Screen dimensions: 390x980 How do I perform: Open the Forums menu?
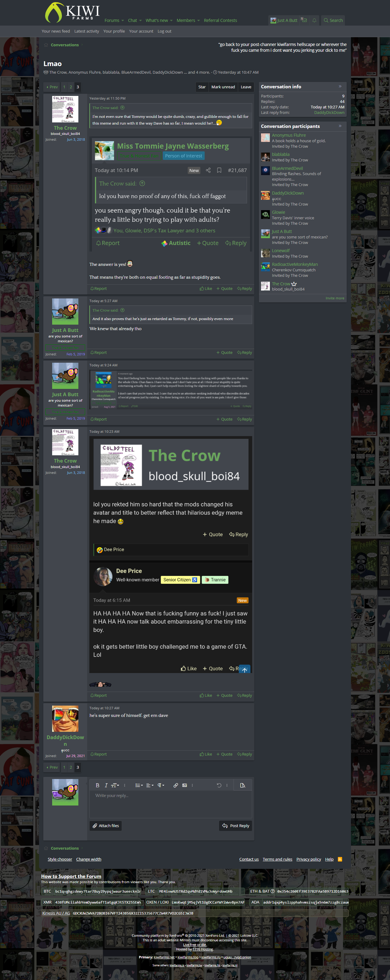click(114, 20)
